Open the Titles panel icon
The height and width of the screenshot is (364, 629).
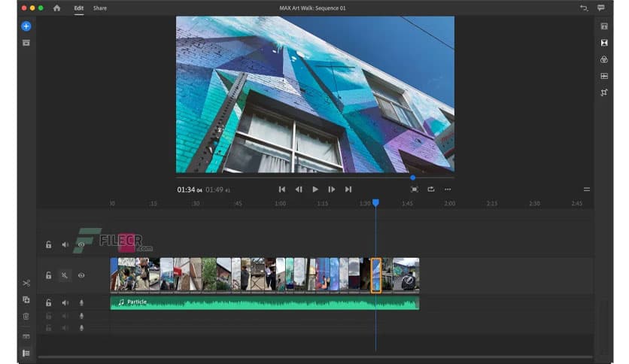(604, 26)
